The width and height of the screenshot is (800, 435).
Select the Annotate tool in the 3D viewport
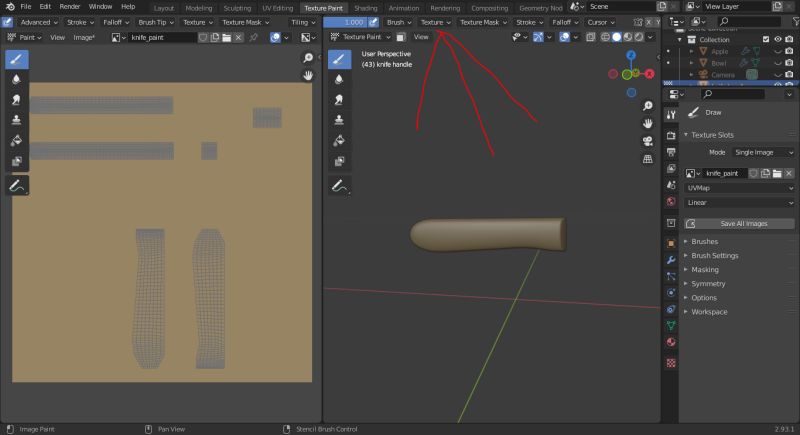[x=339, y=186]
